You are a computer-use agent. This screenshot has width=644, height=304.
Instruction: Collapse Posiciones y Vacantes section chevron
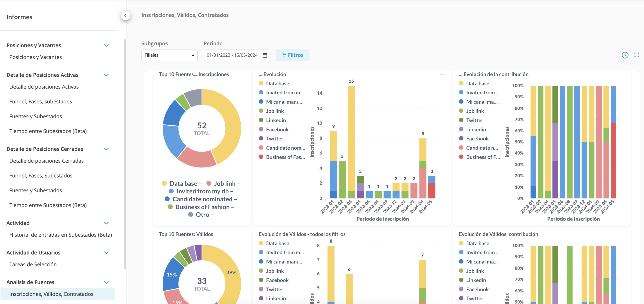(x=106, y=46)
